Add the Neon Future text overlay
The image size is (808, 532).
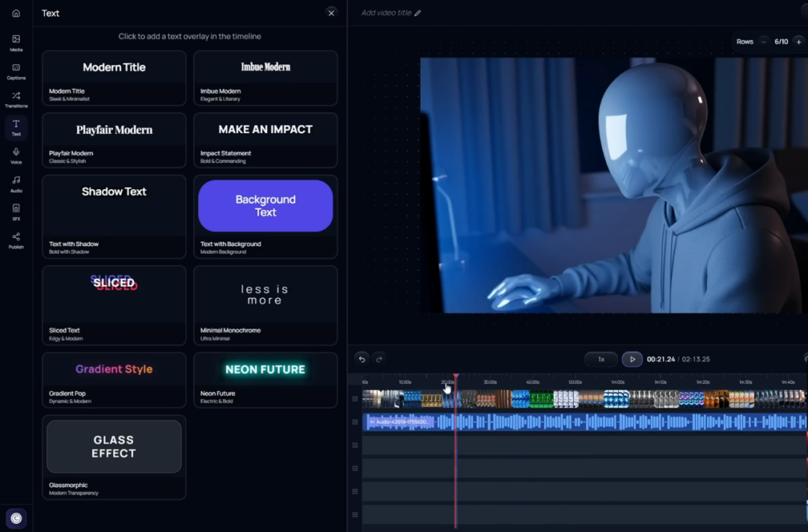[x=266, y=380]
